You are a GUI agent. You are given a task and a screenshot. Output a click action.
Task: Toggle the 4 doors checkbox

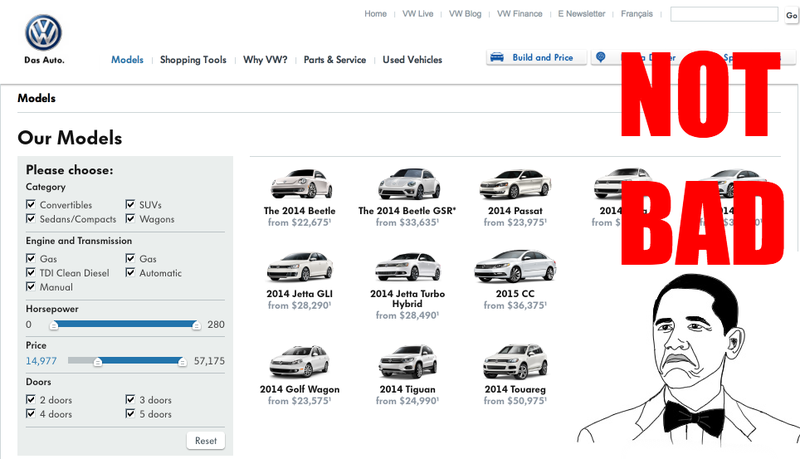point(31,414)
